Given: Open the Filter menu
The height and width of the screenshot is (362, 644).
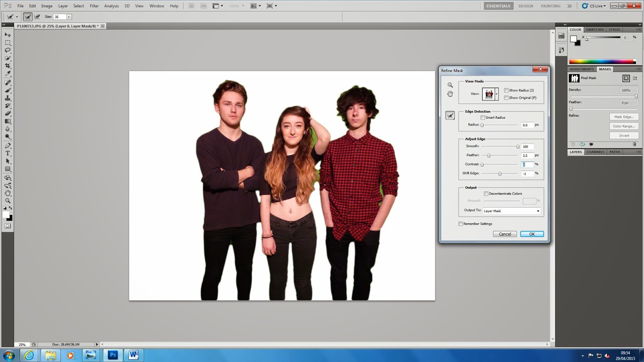Looking at the screenshot, I should pyautogui.click(x=94, y=6).
